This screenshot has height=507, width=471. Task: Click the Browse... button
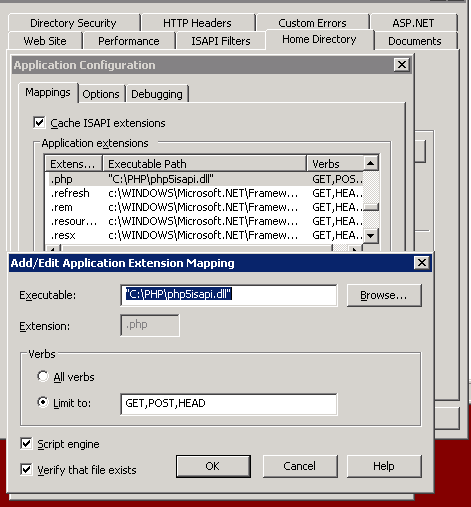(x=384, y=295)
